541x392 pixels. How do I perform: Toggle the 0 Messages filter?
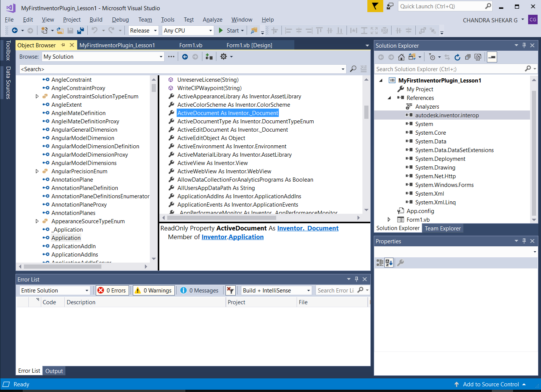[x=200, y=291]
